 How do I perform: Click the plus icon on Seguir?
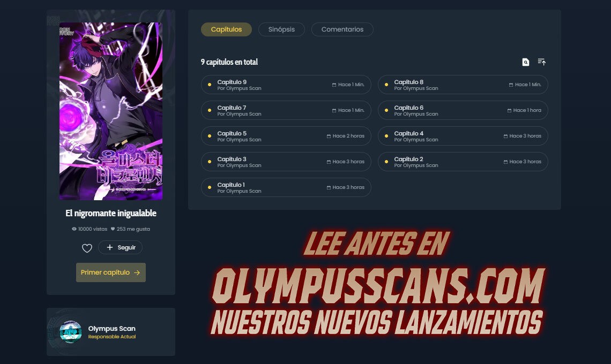pyautogui.click(x=110, y=247)
